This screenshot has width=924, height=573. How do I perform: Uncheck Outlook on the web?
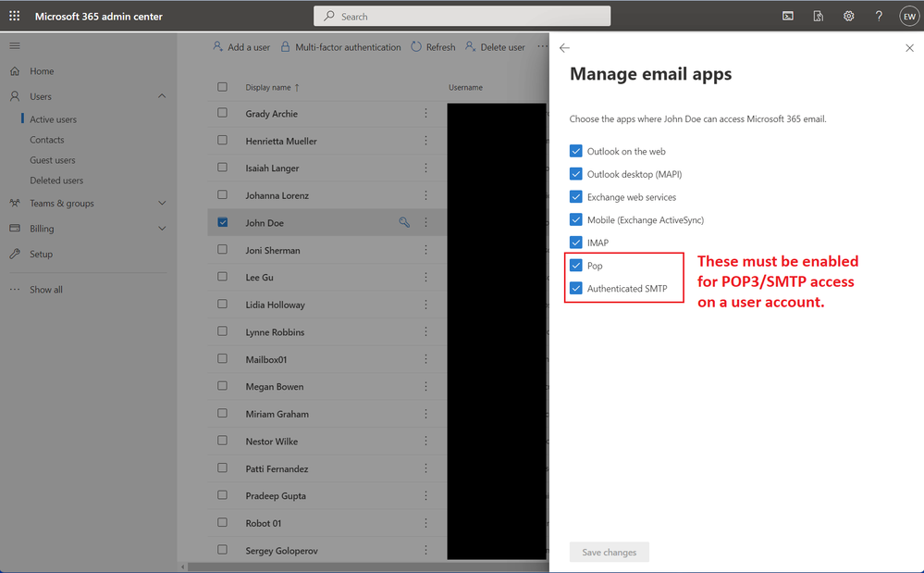(575, 151)
